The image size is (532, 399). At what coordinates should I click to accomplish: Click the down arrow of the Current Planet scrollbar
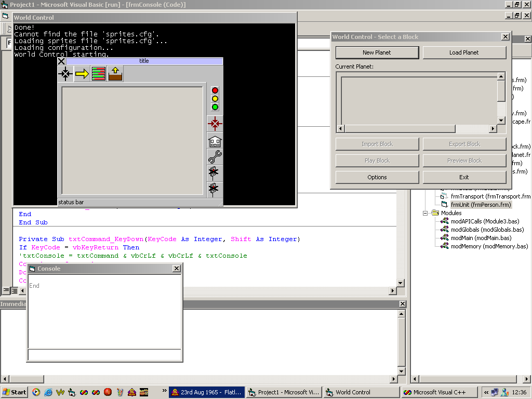tap(501, 121)
